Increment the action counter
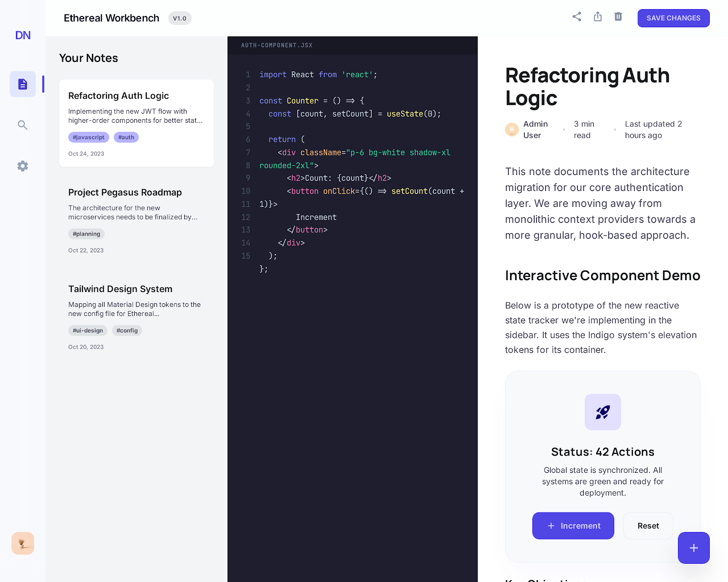This screenshot has height=582, width=728. [x=573, y=526]
